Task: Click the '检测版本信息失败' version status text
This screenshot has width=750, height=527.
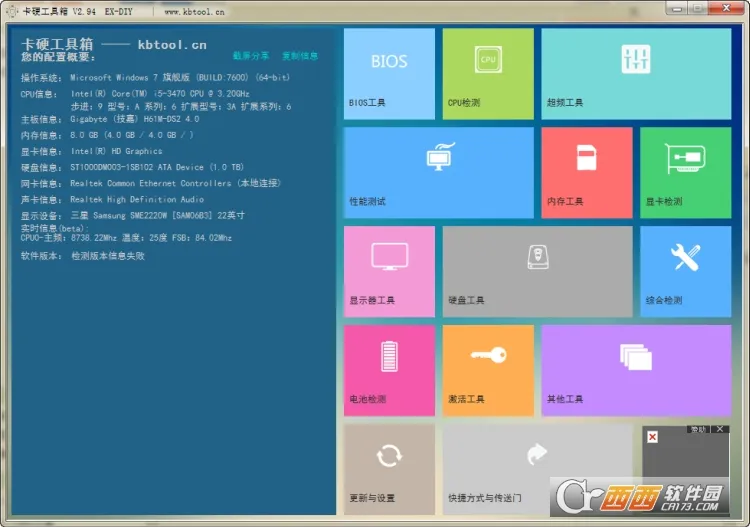Action: point(108,256)
